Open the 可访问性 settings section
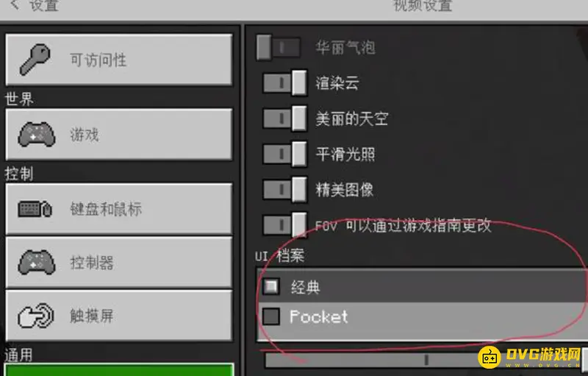The width and height of the screenshot is (588, 376). 119,60
